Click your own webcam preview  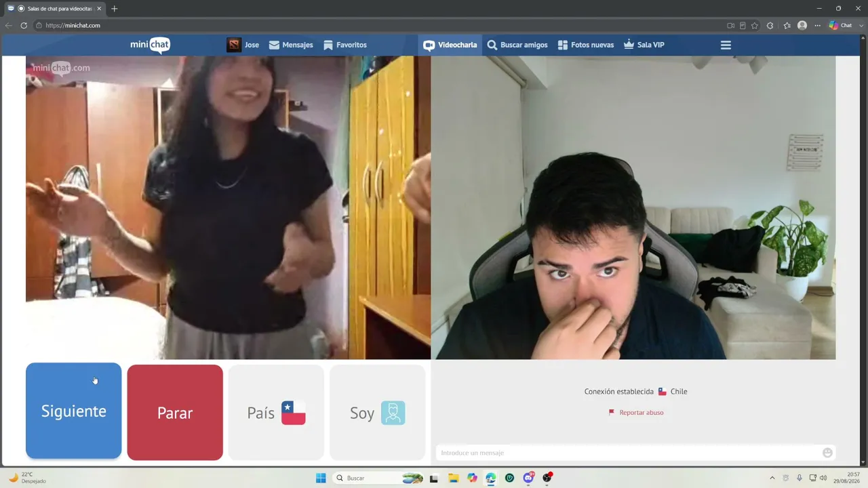pos(633,207)
